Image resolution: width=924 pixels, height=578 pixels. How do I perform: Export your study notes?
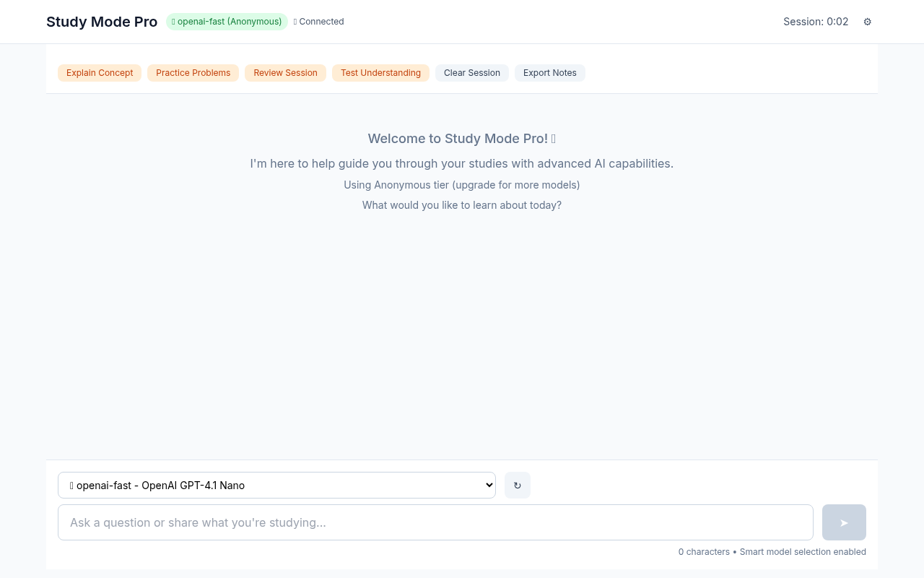pos(549,73)
